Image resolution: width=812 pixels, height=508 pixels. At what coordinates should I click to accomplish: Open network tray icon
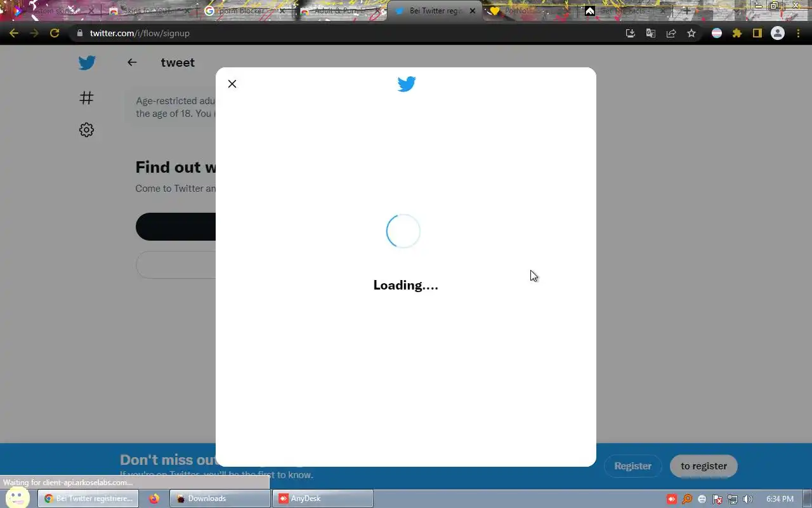coord(733,499)
